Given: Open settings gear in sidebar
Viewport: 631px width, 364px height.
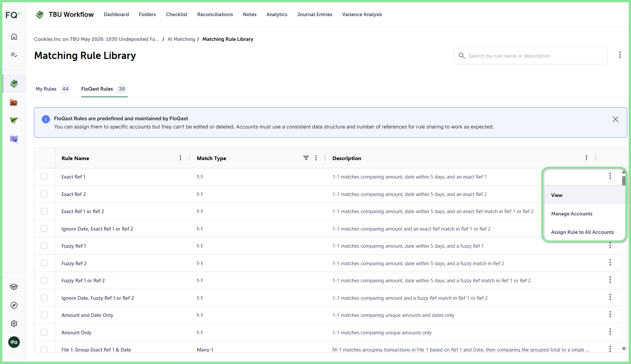Looking at the screenshot, I should pos(14,324).
